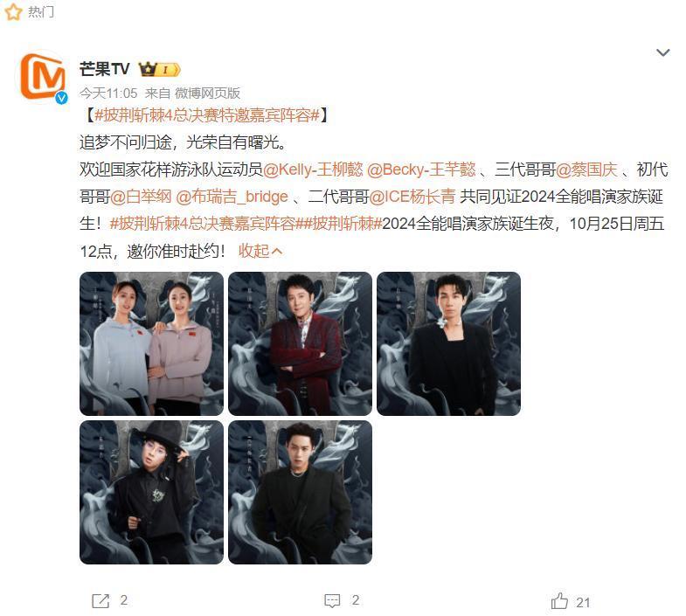The image size is (686, 616).
Task: Open the 芒果TV account name
Action: tap(105, 69)
